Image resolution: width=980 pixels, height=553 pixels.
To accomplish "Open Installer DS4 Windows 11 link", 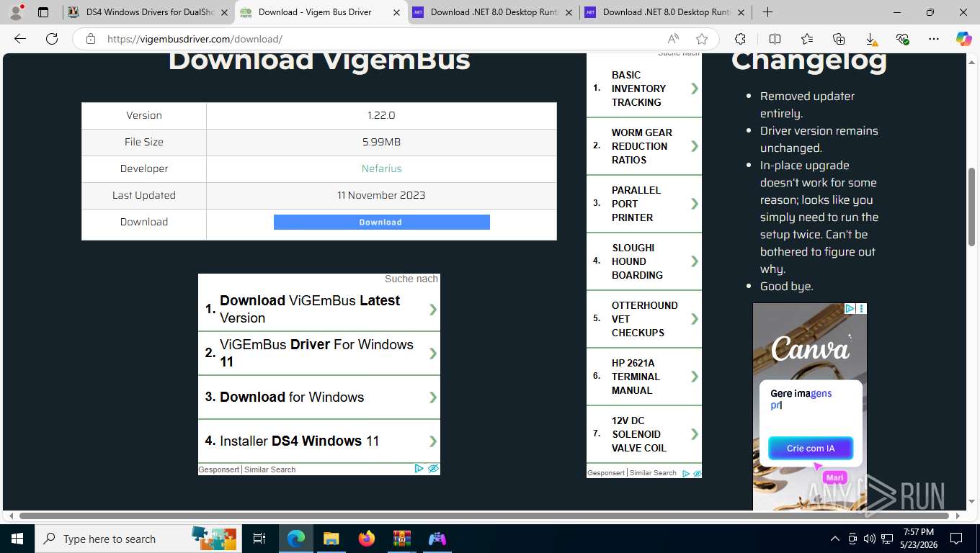I will [318, 441].
